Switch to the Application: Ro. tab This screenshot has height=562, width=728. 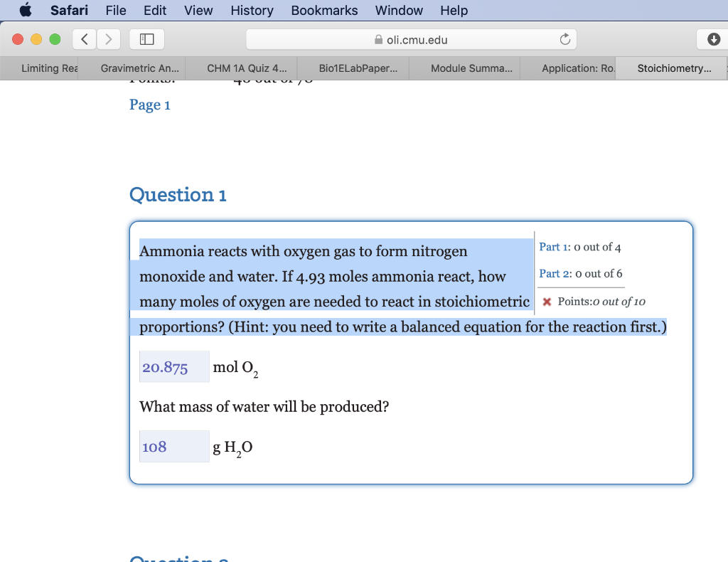(568, 68)
